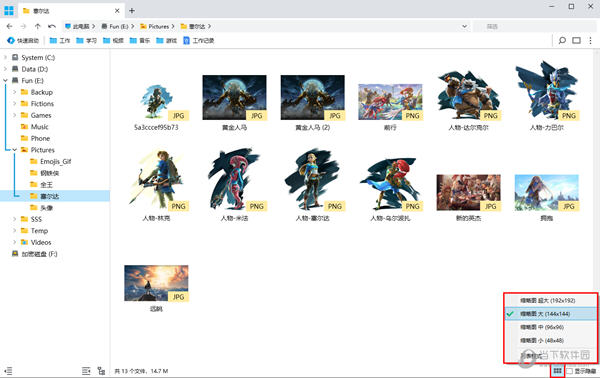Open 快速启动 quick launch button

[23, 40]
